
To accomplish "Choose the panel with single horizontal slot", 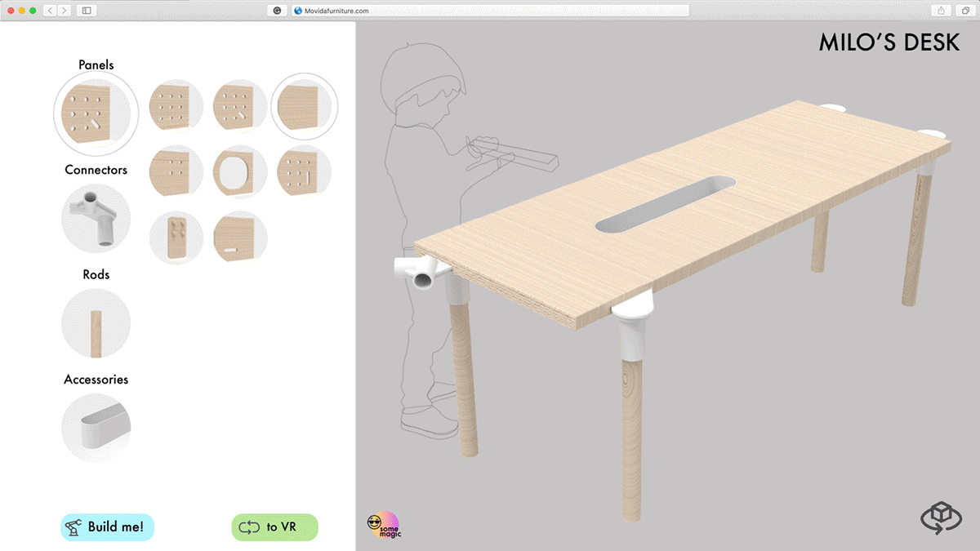I will pos(239,238).
